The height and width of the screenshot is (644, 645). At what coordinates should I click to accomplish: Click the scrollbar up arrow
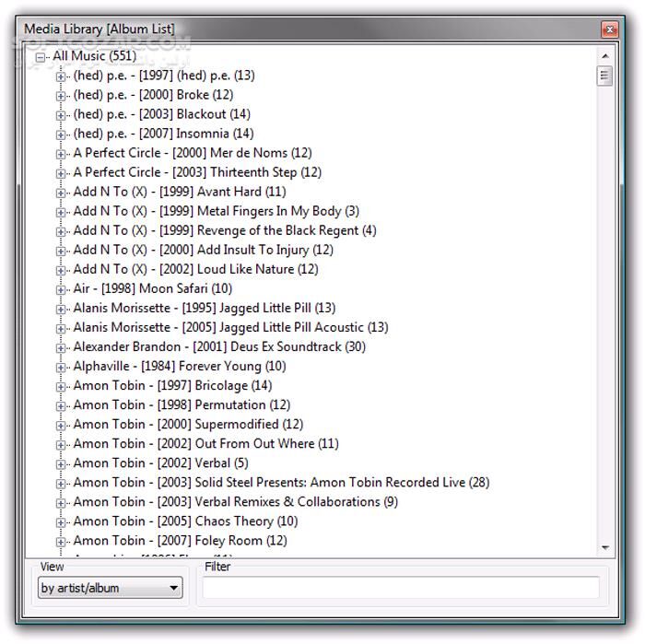(x=605, y=56)
